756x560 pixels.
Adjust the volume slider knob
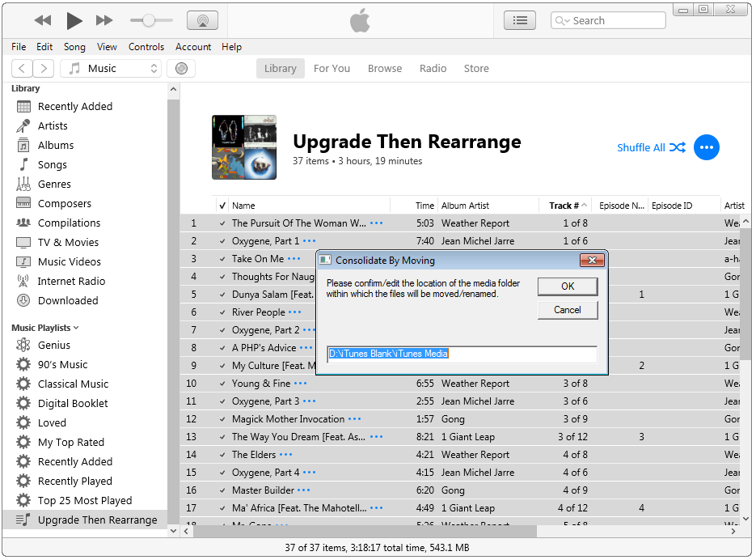coord(149,20)
